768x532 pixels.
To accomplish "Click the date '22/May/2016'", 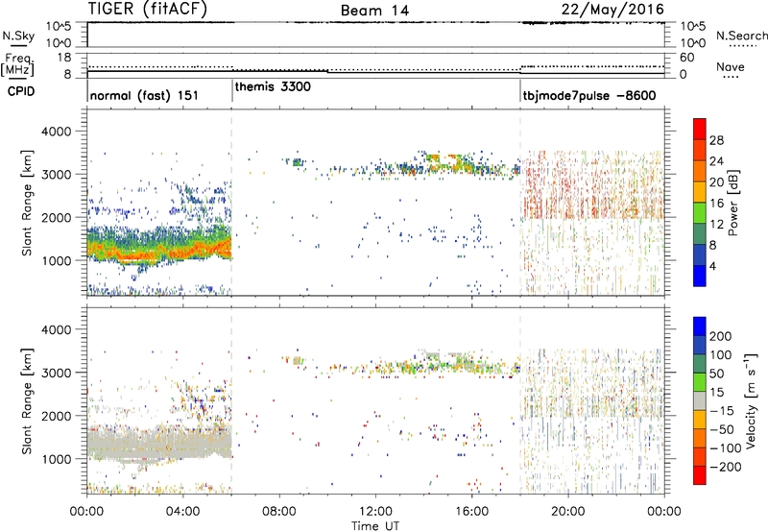I will tap(612, 9).
